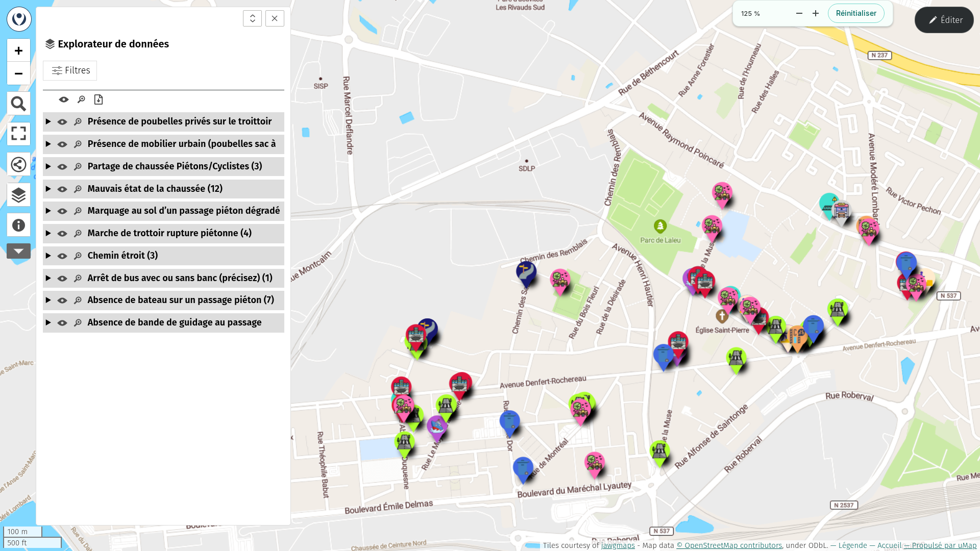Click the download data icon in explorer
Viewport: 980px width, 551px height.
pyautogui.click(x=99, y=99)
